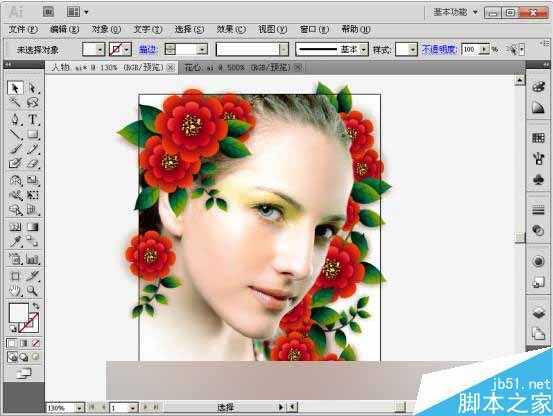Open the Color panel palette icon
The width and height of the screenshot is (553, 416).
tap(538, 87)
